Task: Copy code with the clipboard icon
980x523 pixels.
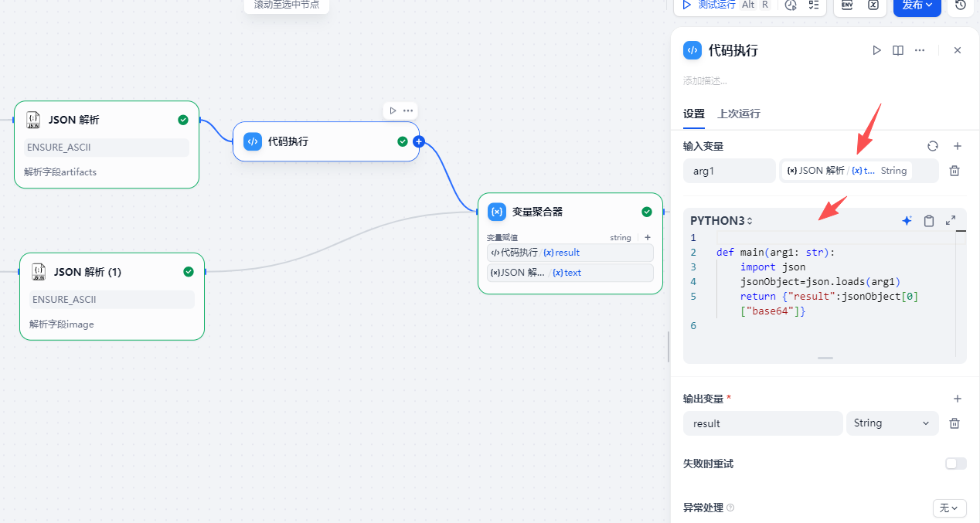Action: coord(929,221)
